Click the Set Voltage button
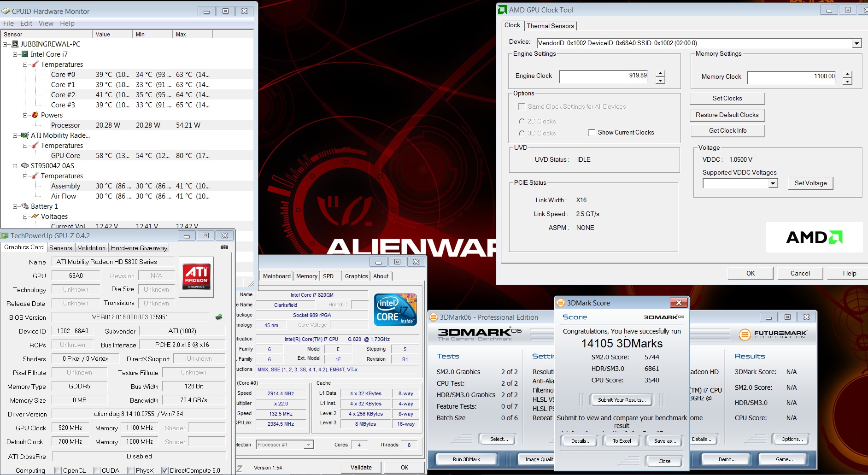 [810, 183]
